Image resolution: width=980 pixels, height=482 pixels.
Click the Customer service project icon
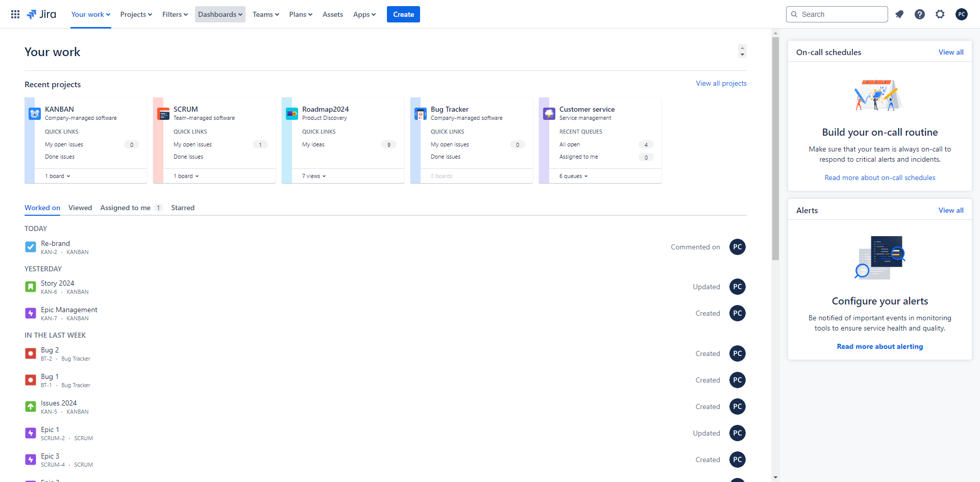coord(549,114)
